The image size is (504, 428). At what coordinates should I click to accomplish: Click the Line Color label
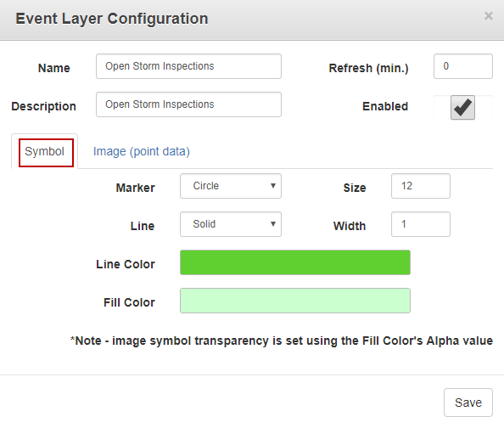[126, 264]
